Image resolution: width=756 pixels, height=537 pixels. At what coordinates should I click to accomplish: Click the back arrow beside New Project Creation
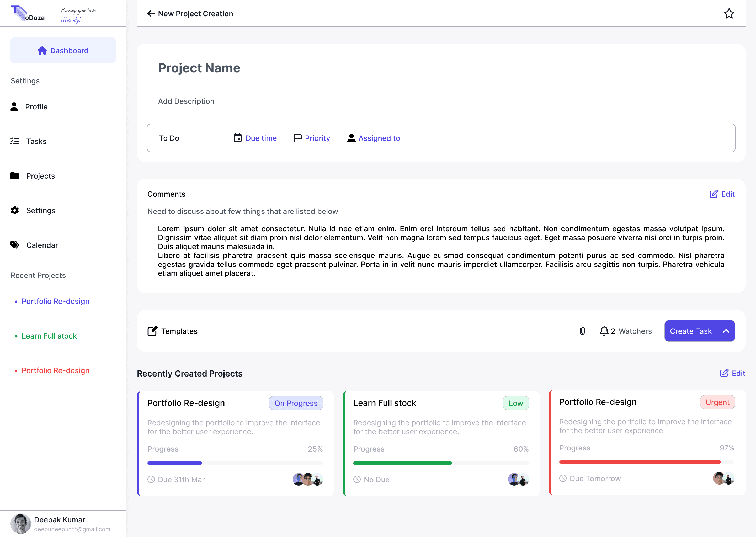151,14
